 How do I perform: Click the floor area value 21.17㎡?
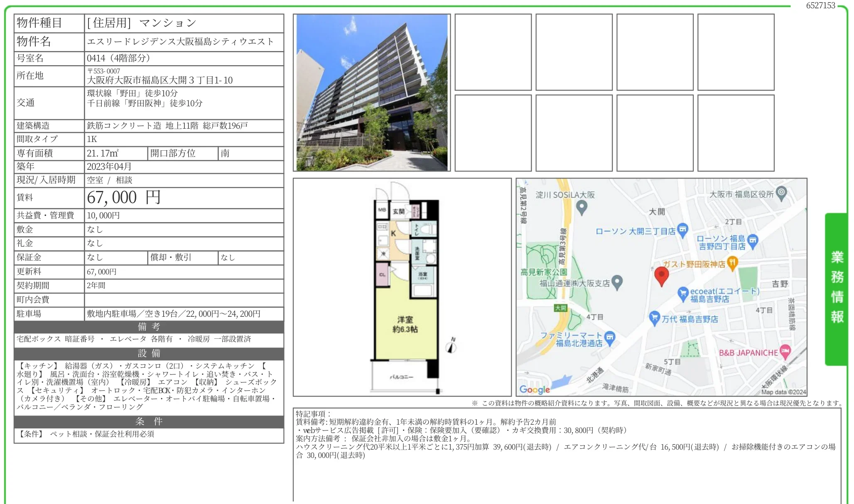point(103,153)
